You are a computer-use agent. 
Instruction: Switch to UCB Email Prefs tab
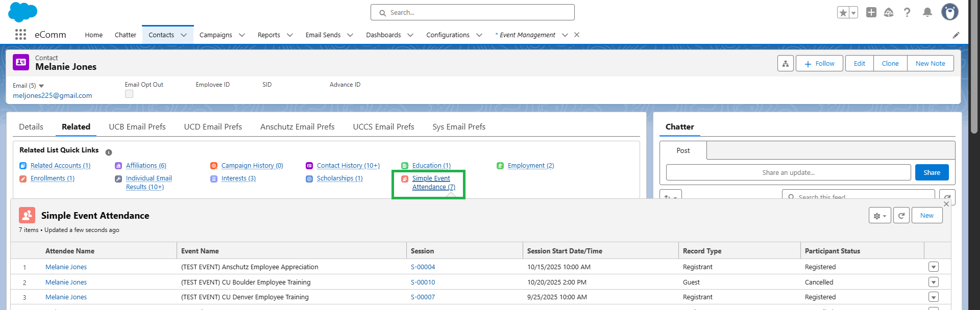[137, 126]
